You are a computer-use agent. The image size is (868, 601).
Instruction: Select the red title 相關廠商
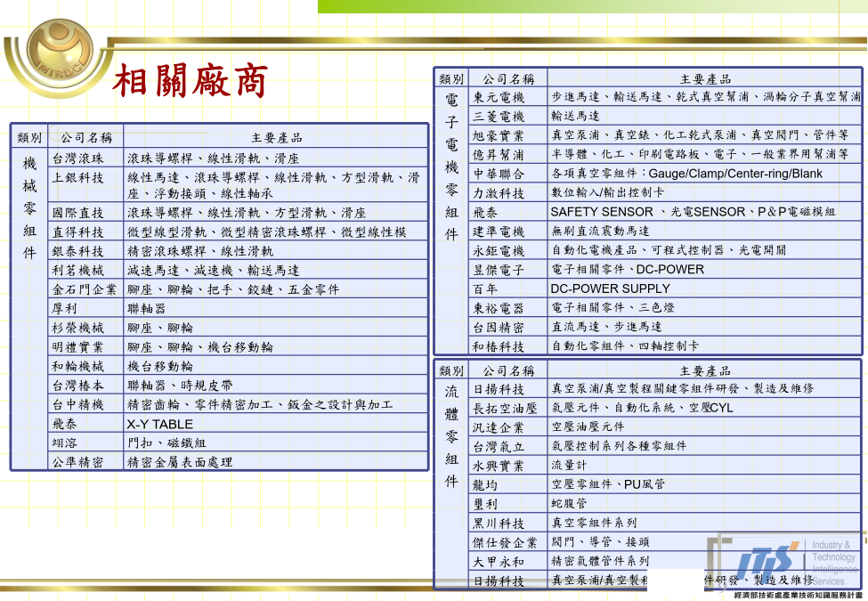pos(191,80)
